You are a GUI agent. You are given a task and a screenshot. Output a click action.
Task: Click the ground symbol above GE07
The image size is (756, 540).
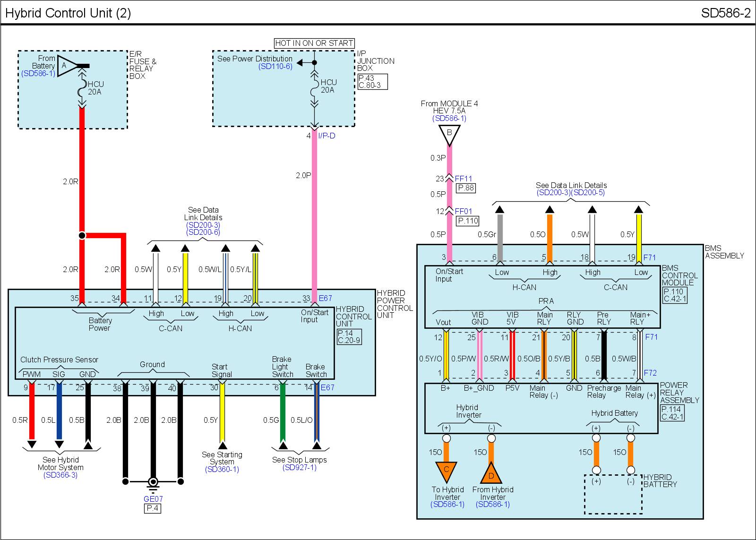click(x=153, y=483)
